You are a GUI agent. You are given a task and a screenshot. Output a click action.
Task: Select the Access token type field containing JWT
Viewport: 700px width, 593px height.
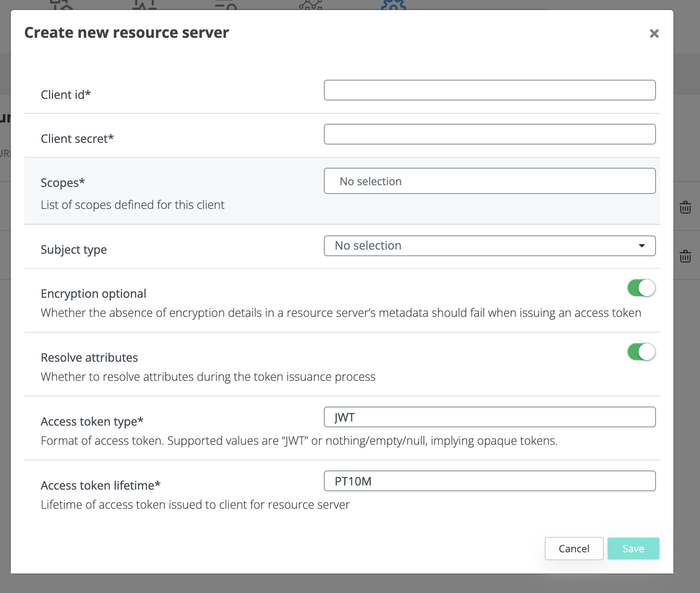(x=490, y=417)
